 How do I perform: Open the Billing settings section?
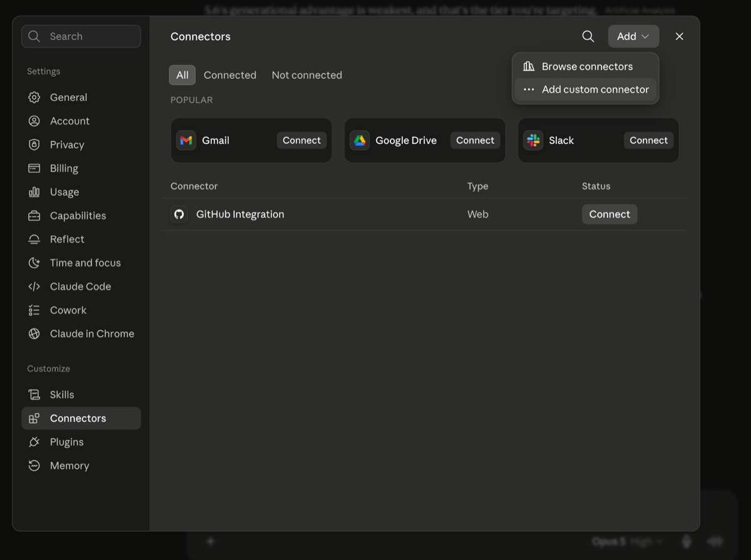(x=81, y=168)
